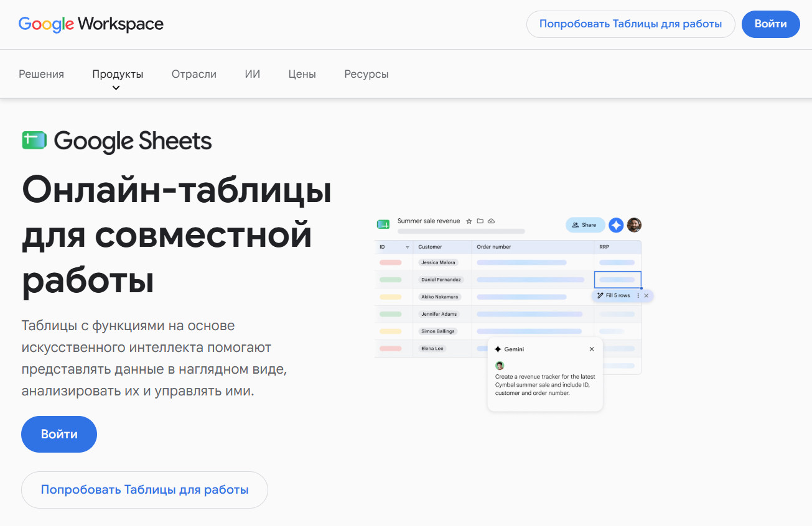Click the Онлайн-таблицы для совместной работы heading
This screenshot has height=526, width=812.
coord(177,237)
